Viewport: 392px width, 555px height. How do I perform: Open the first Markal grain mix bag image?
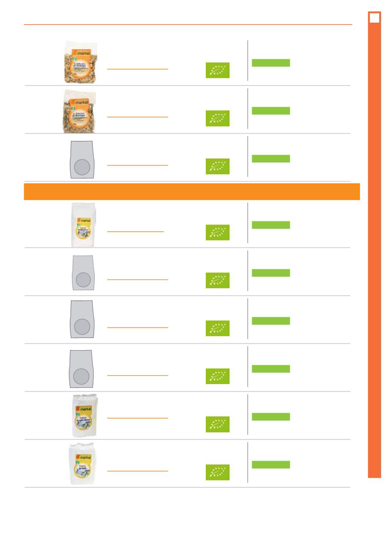click(x=81, y=62)
